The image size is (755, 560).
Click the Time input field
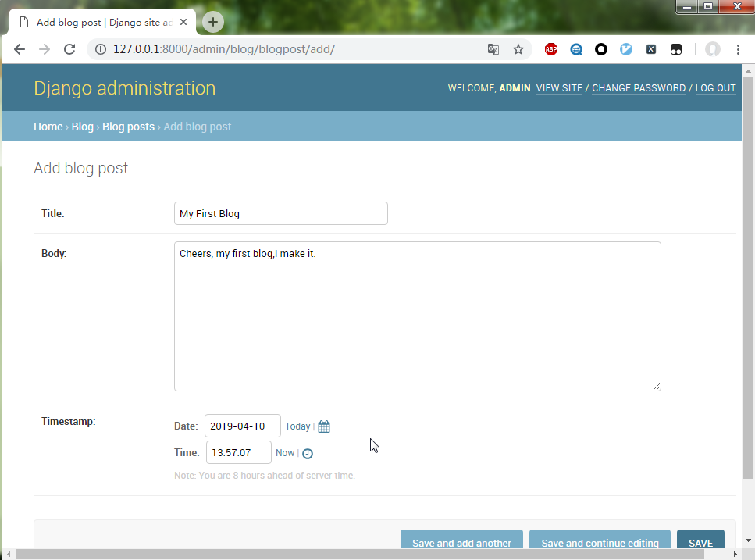click(x=239, y=453)
